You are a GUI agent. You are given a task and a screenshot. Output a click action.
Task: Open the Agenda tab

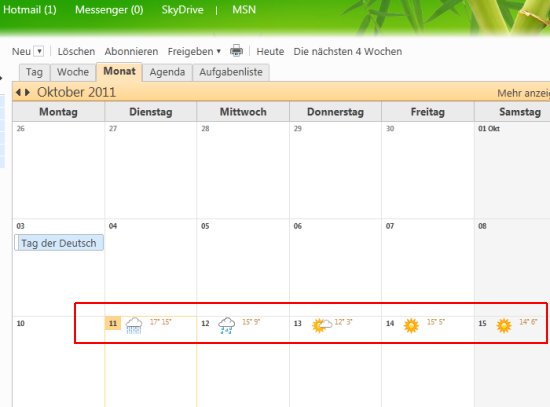click(167, 72)
